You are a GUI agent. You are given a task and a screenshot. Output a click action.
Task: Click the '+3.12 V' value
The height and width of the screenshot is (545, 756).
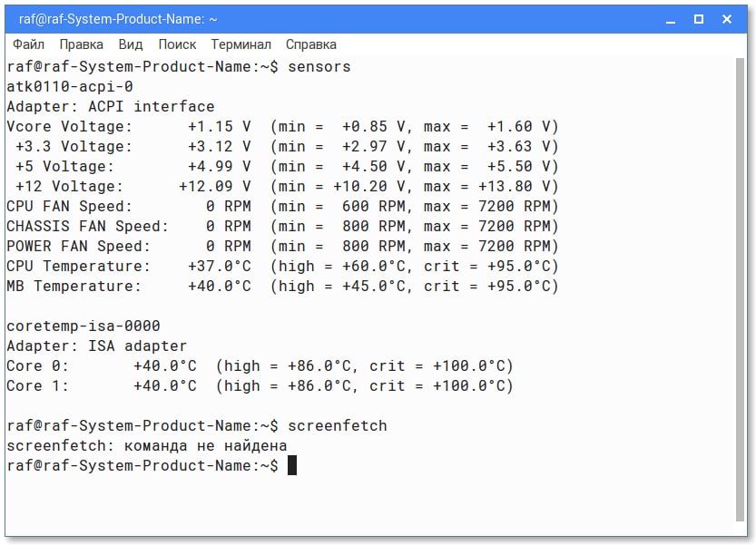[220, 147]
